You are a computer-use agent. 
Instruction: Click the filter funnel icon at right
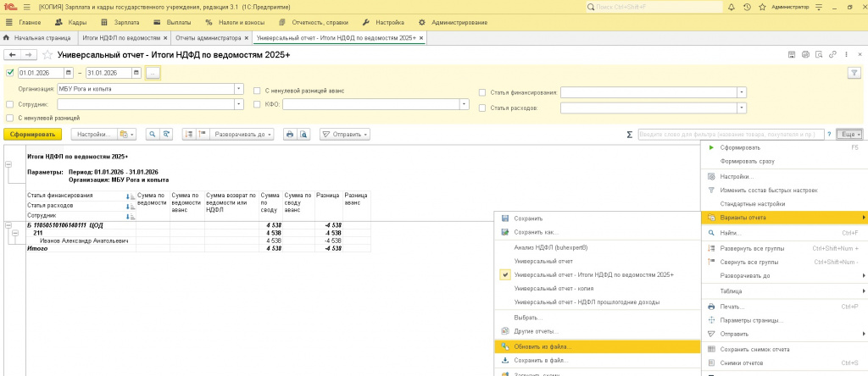[x=854, y=73]
